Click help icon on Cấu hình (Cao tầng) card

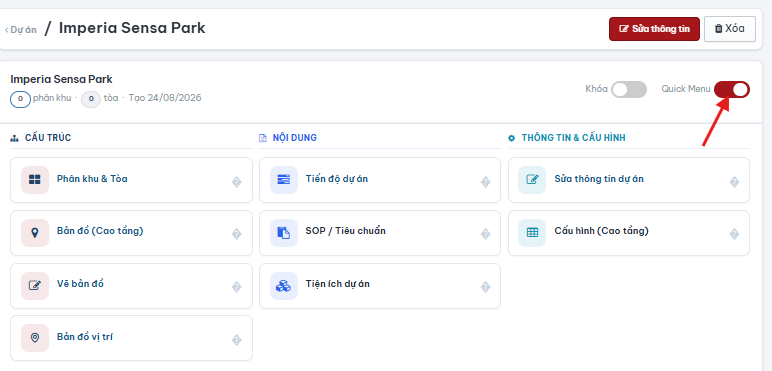pos(734,234)
